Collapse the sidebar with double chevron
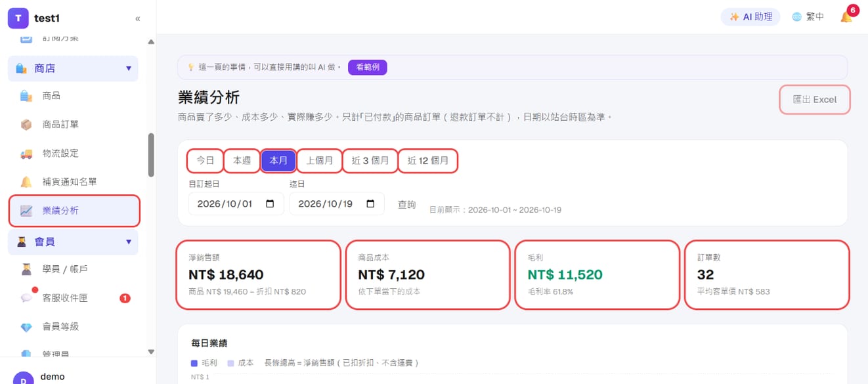868x384 pixels. tap(137, 19)
